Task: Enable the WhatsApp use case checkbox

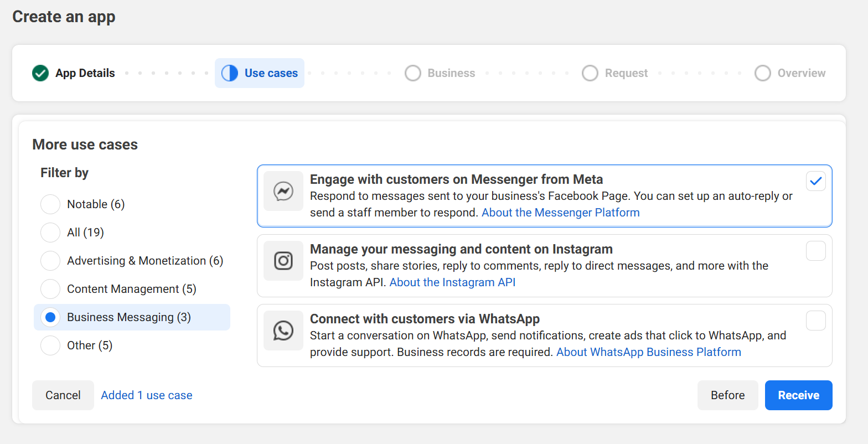Action: point(815,321)
